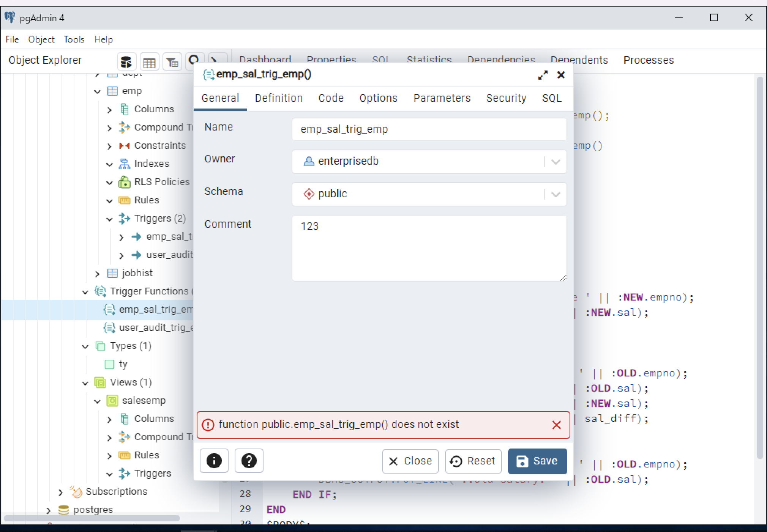Viewport: 767px width, 532px height.
Task: Expand the Columns node under emp
Action: (109, 109)
